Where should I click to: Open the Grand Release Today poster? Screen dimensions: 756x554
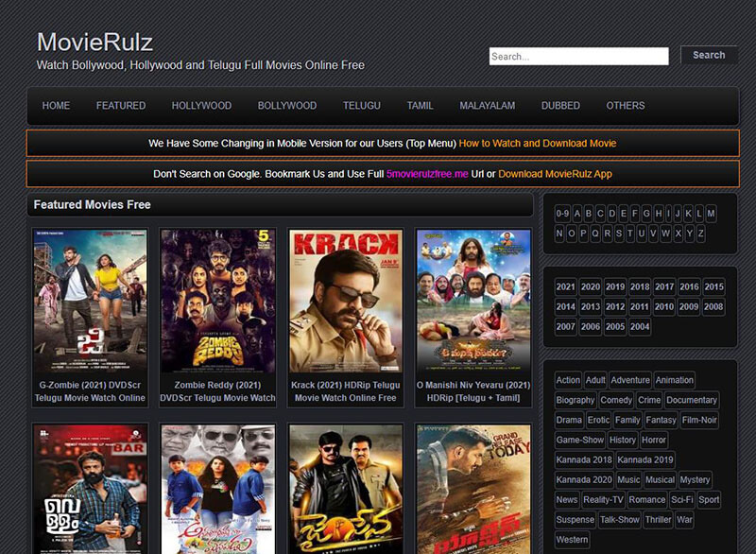(x=473, y=490)
